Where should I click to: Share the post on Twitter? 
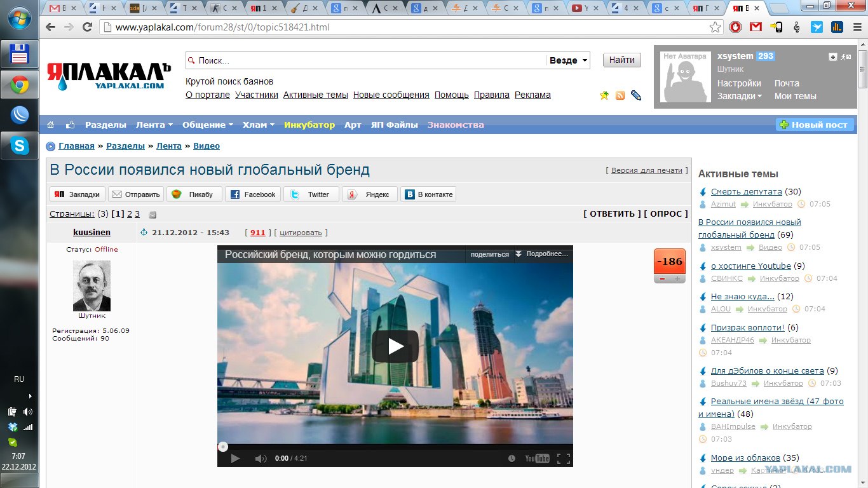(311, 194)
